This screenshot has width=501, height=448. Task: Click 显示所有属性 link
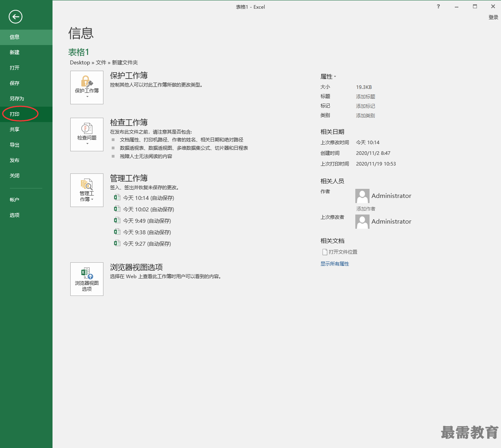335,264
